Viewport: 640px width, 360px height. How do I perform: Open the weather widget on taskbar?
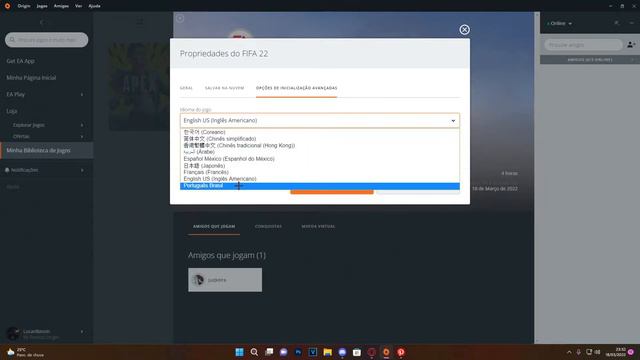click(25, 352)
